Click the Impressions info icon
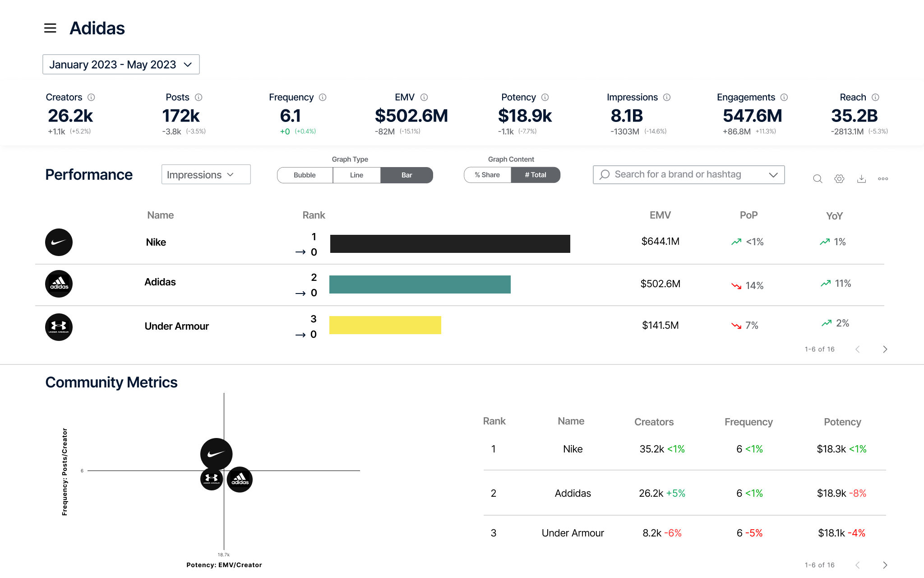This screenshot has width=924, height=578. (667, 97)
